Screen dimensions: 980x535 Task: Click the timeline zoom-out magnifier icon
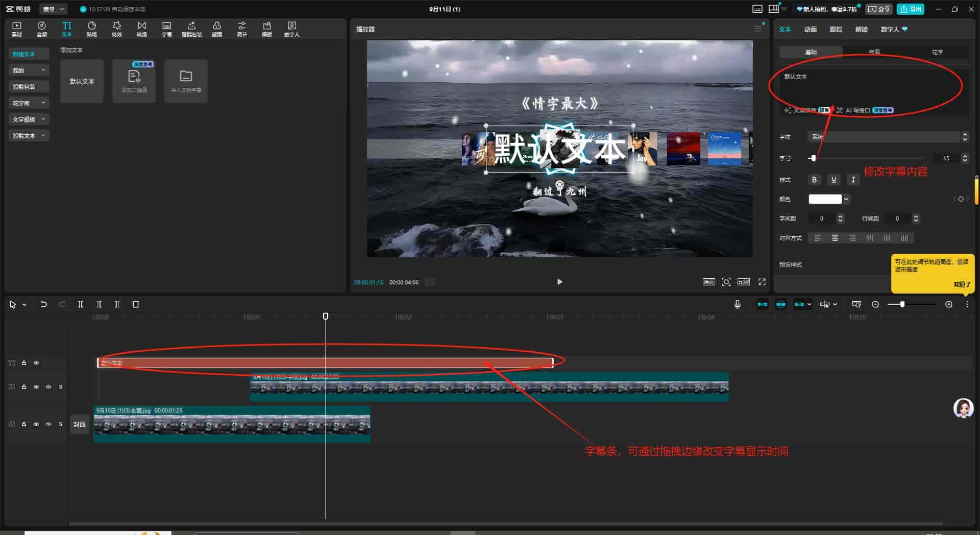875,304
